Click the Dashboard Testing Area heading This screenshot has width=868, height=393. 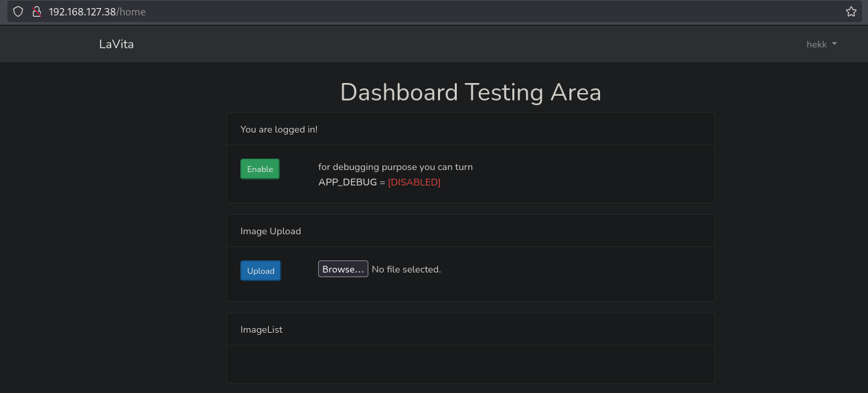click(470, 92)
